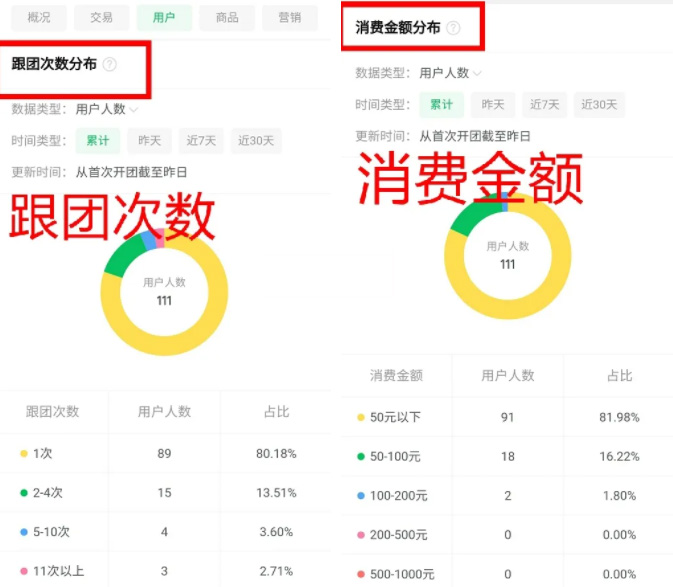
Task: Click the 80.18% cell
Action: click(276, 454)
